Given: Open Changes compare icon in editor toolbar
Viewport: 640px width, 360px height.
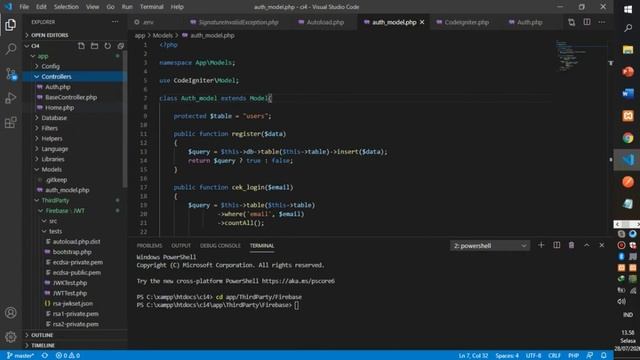Looking at the screenshot, I should 571,22.
